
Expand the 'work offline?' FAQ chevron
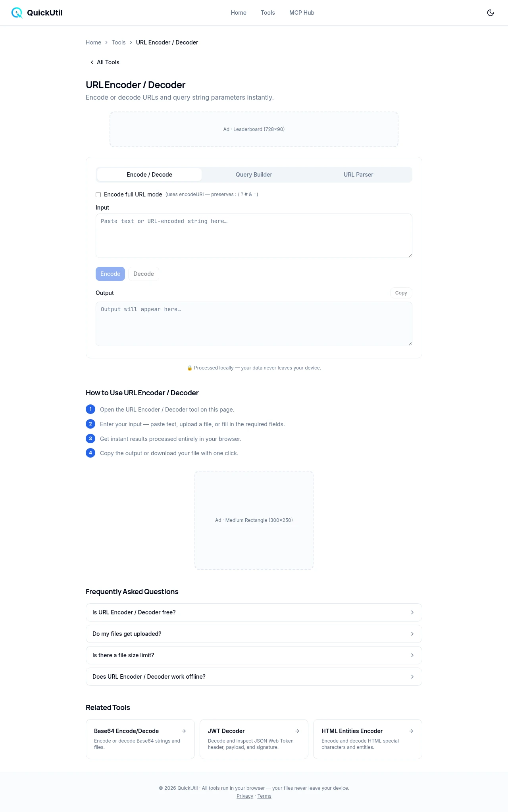coord(412,677)
